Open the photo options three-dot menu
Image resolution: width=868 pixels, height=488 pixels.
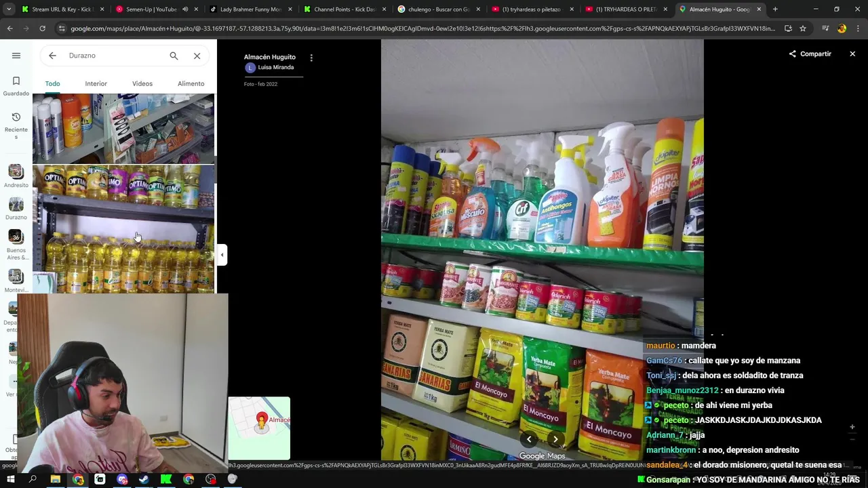[x=311, y=58]
